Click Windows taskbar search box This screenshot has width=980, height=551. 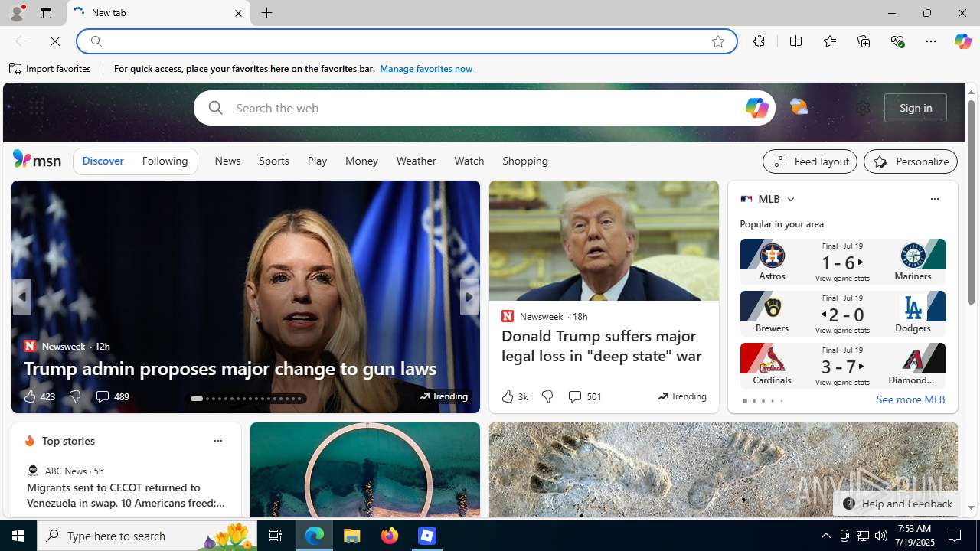pyautogui.click(x=146, y=536)
